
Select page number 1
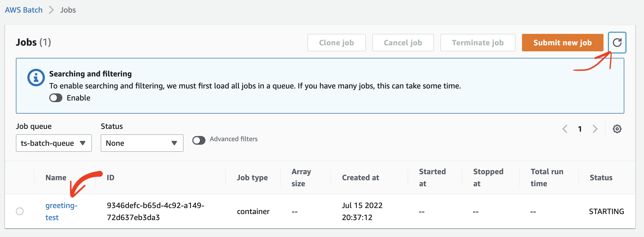[x=580, y=129]
